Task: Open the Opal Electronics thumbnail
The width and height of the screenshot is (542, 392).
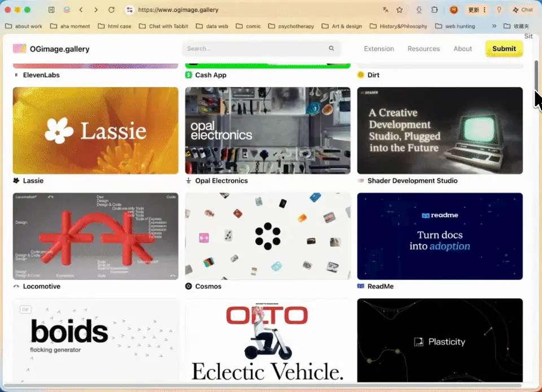Action: pyautogui.click(x=268, y=130)
